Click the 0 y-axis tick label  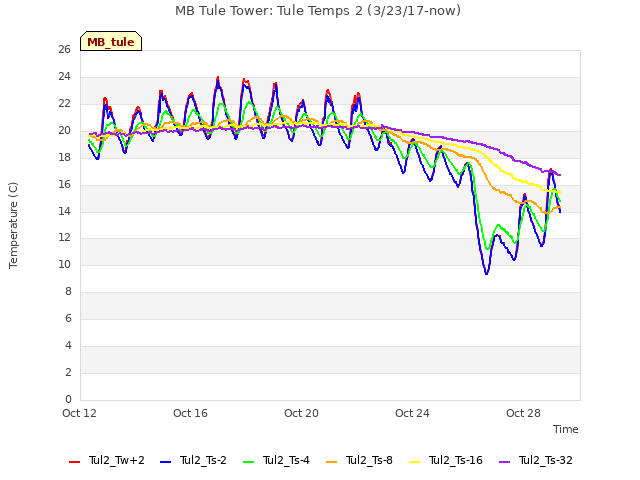pyautogui.click(x=68, y=399)
